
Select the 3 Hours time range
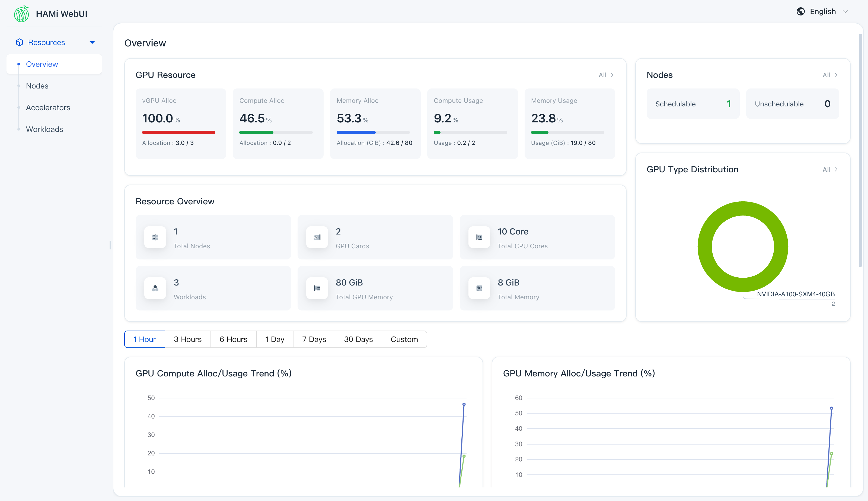click(188, 339)
